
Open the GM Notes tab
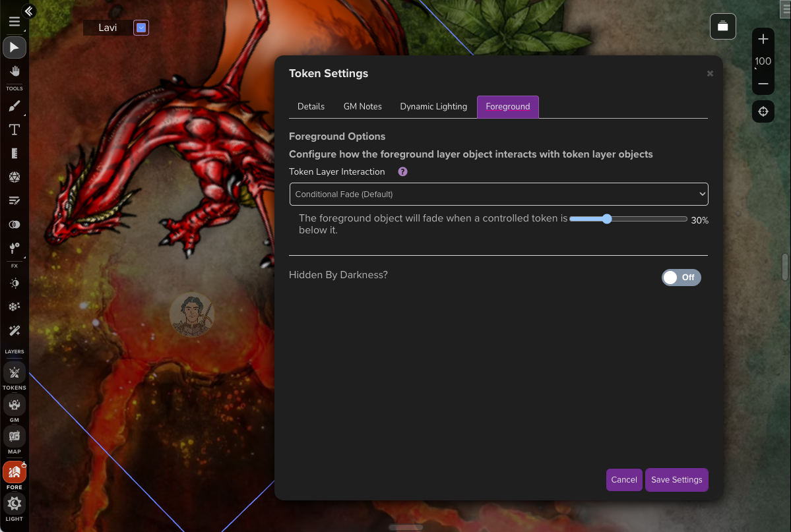(x=363, y=107)
